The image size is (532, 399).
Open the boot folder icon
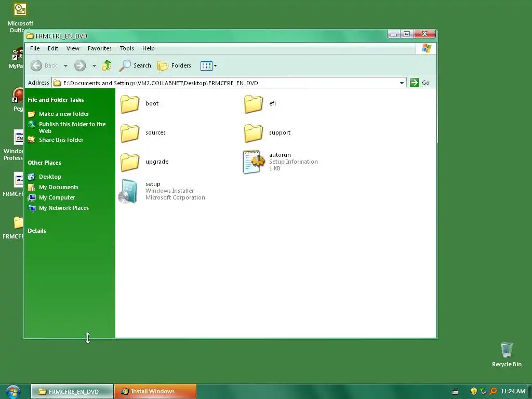tap(130, 104)
